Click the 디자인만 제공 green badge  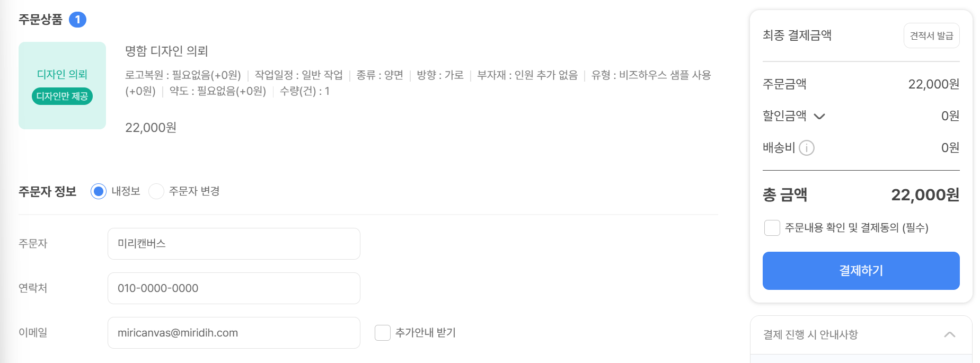click(x=62, y=96)
